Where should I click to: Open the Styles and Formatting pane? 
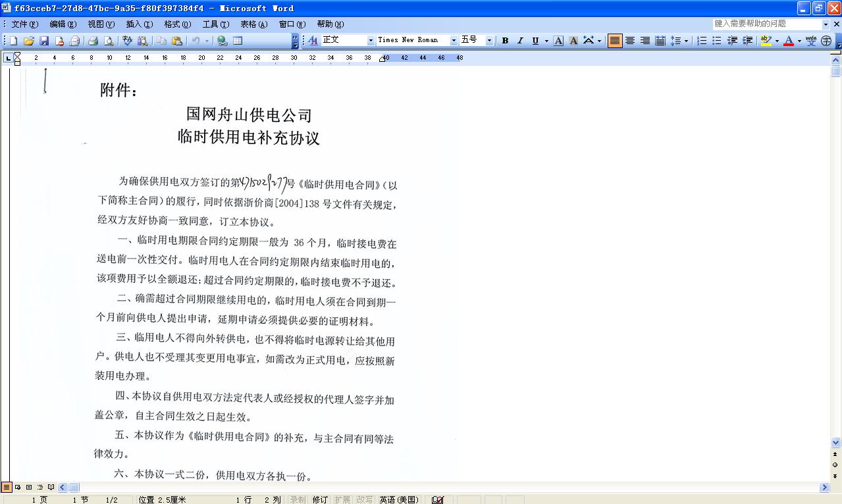pyautogui.click(x=313, y=41)
